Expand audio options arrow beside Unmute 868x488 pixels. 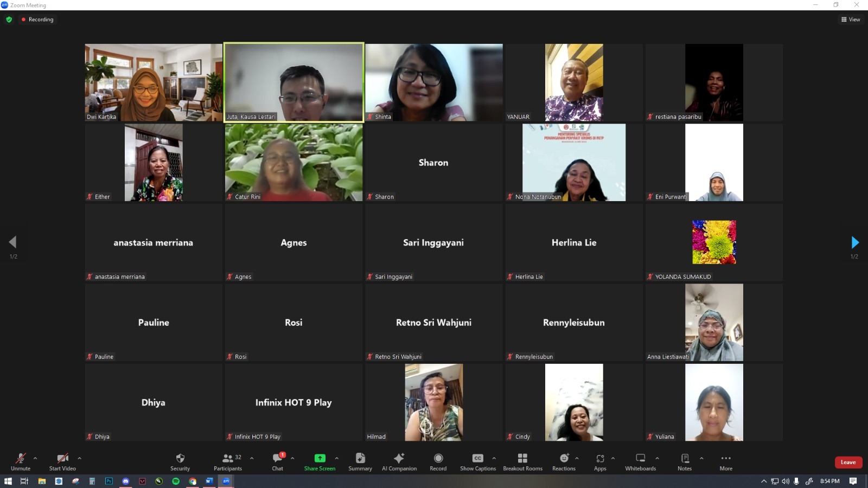tap(35, 458)
